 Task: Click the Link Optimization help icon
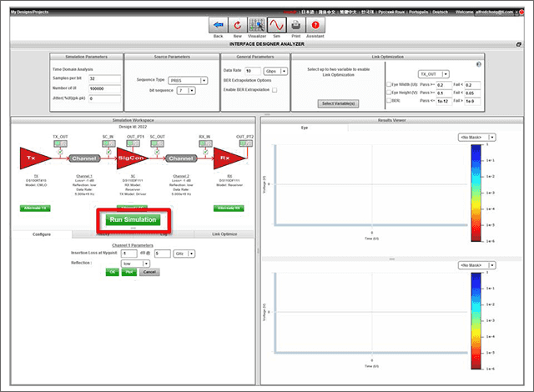(x=478, y=64)
